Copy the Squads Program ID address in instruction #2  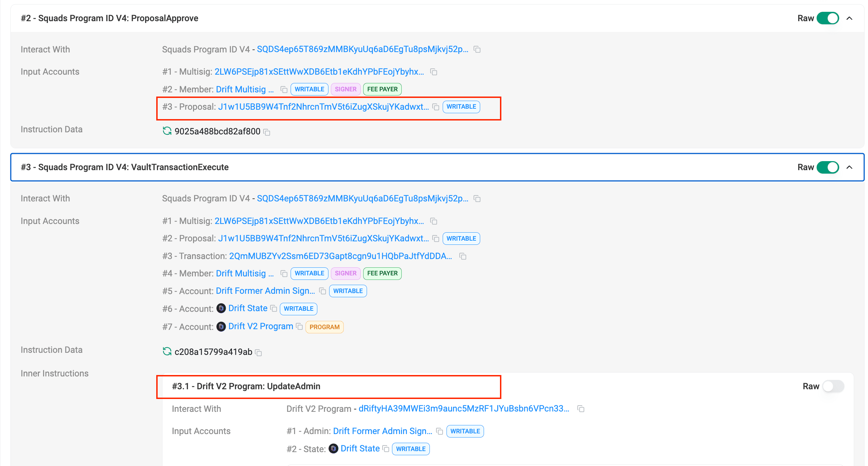(x=477, y=50)
